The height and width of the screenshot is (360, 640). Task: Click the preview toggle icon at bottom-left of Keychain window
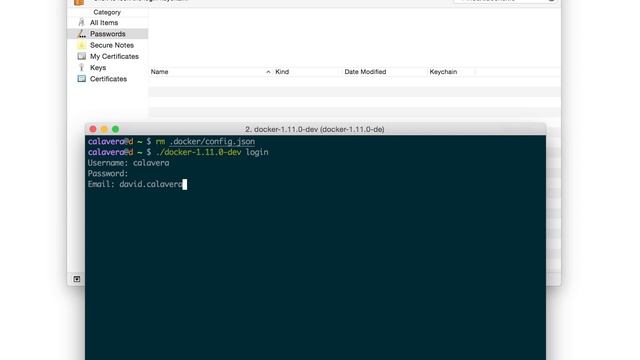coord(77,279)
